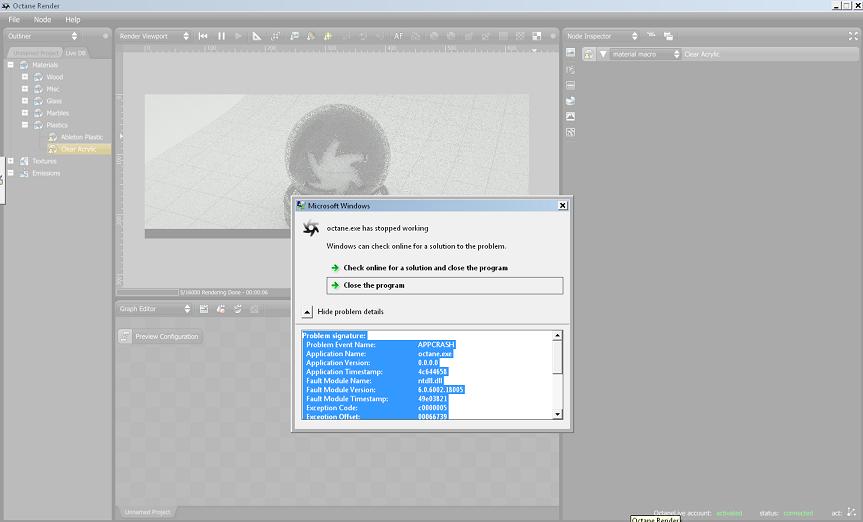Collapse the Plastics materials folder
The height and width of the screenshot is (522, 863).
click(x=25, y=125)
